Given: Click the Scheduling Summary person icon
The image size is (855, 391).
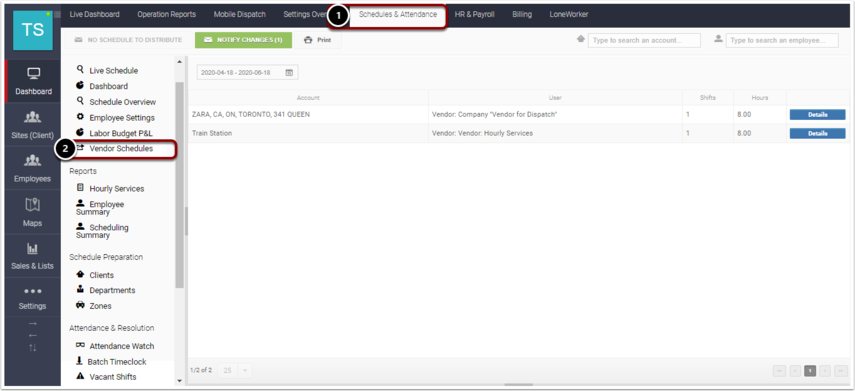Looking at the screenshot, I should pyautogui.click(x=80, y=226).
